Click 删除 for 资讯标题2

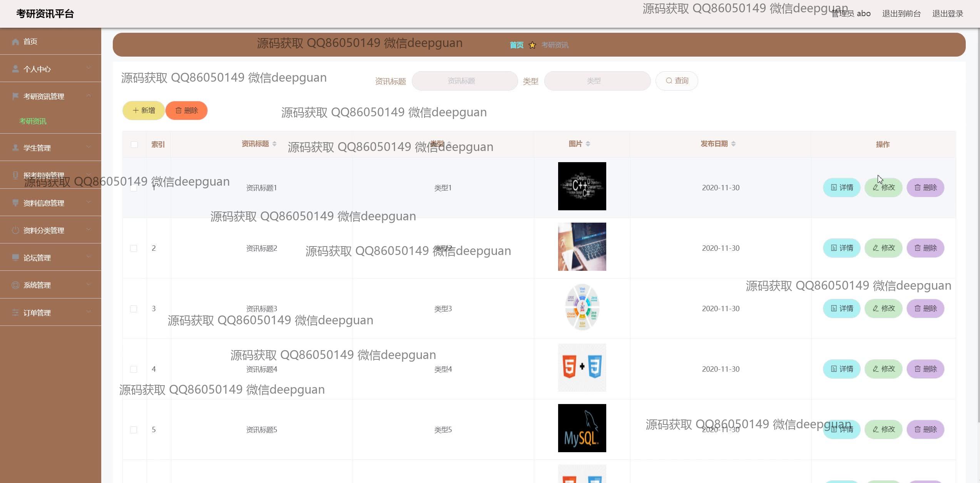point(925,248)
